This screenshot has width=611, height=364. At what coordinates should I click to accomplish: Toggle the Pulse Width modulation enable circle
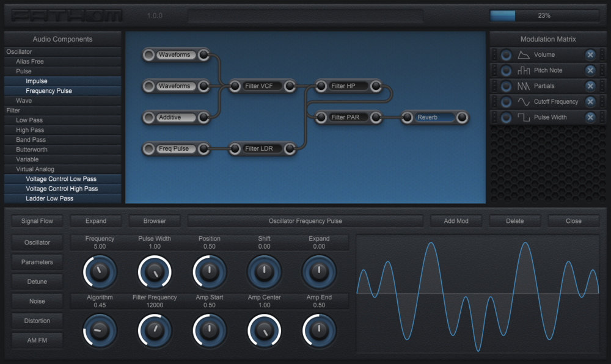click(x=506, y=117)
